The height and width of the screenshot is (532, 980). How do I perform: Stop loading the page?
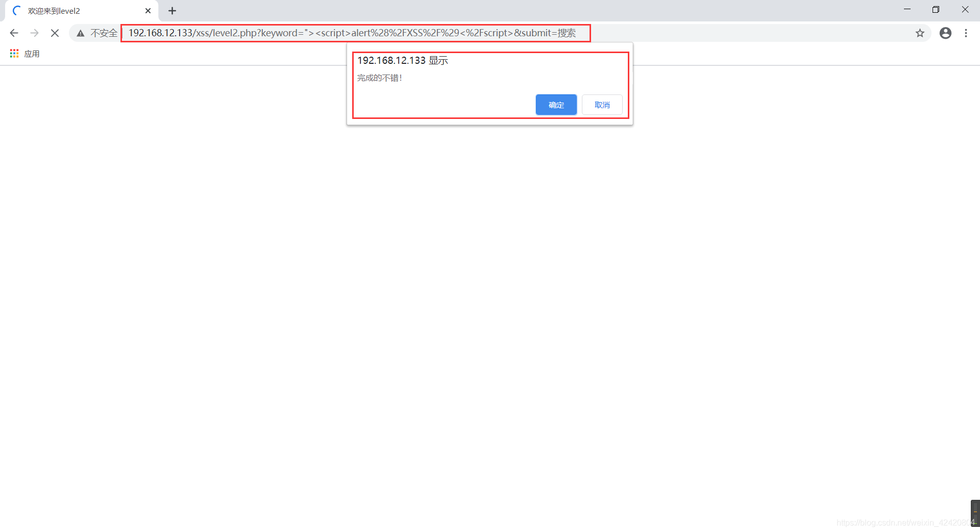55,33
